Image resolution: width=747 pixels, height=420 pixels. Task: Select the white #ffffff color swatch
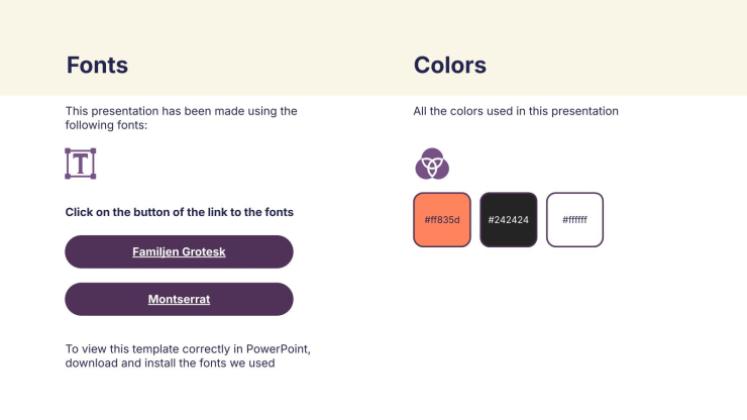[575, 220]
